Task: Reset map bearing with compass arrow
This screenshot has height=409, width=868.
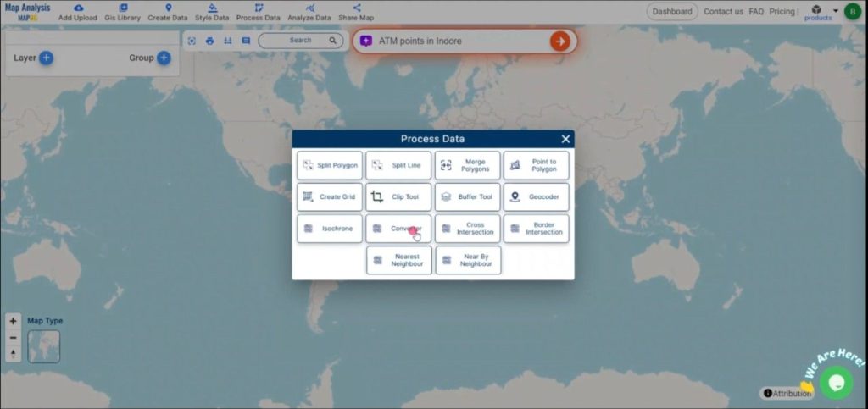Action: point(13,353)
